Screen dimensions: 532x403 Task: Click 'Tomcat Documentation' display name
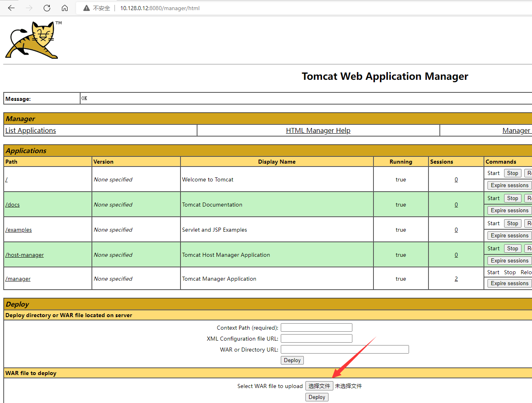tap(212, 205)
